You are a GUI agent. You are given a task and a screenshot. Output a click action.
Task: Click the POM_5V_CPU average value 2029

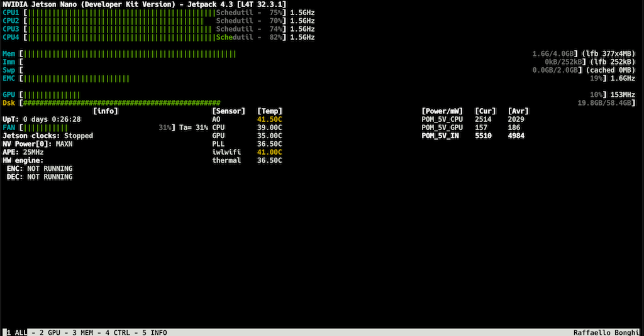(516, 119)
